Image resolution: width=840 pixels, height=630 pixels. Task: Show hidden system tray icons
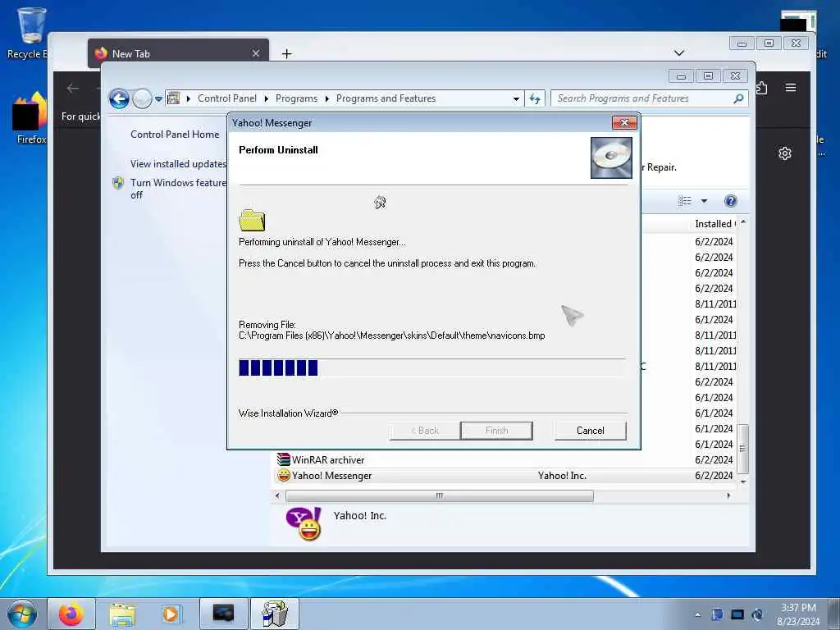click(x=697, y=614)
